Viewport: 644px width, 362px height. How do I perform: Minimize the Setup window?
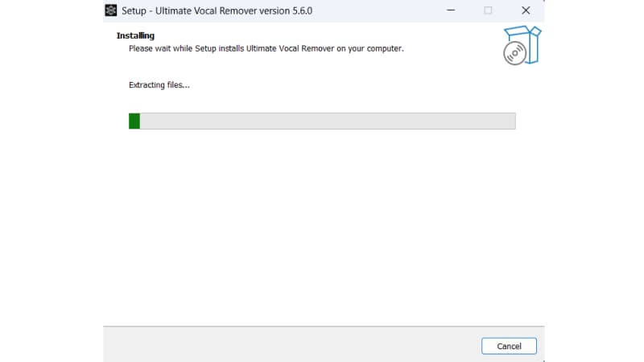pyautogui.click(x=451, y=10)
